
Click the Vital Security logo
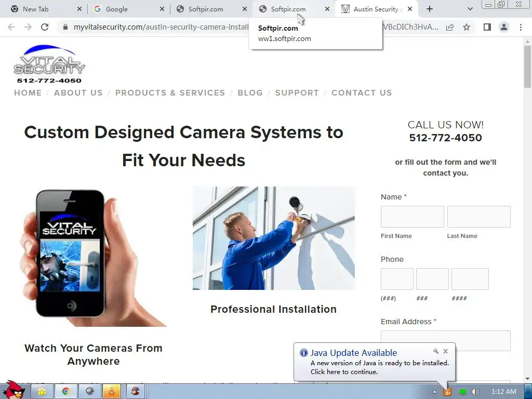click(x=49, y=64)
